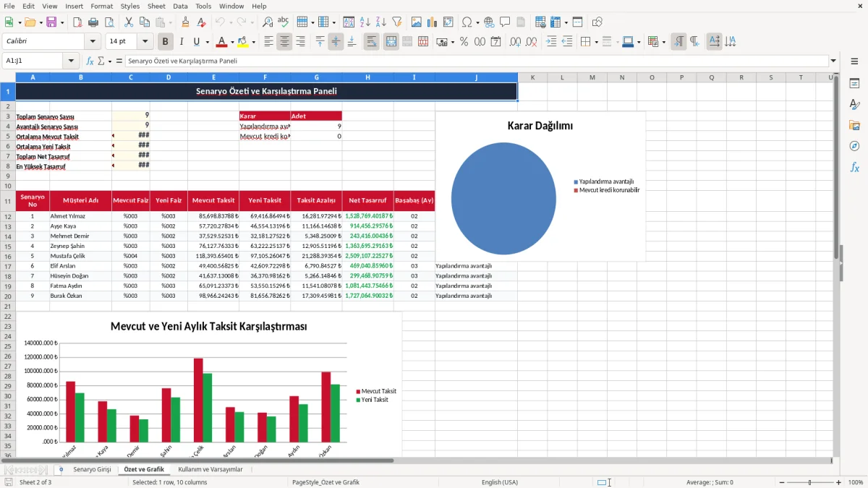This screenshot has height=488, width=868.
Task: Click Sheet 2 of 3 status field
Action: click(x=35, y=482)
